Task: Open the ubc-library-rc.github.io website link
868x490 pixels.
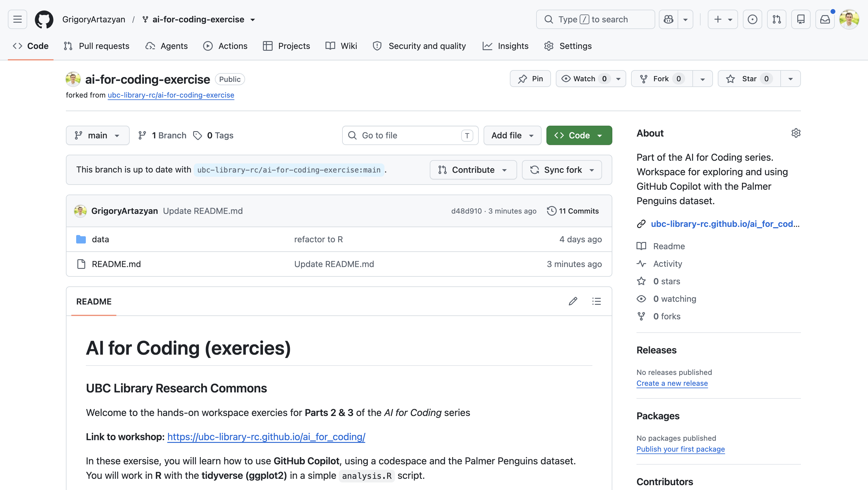Action: (725, 224)
